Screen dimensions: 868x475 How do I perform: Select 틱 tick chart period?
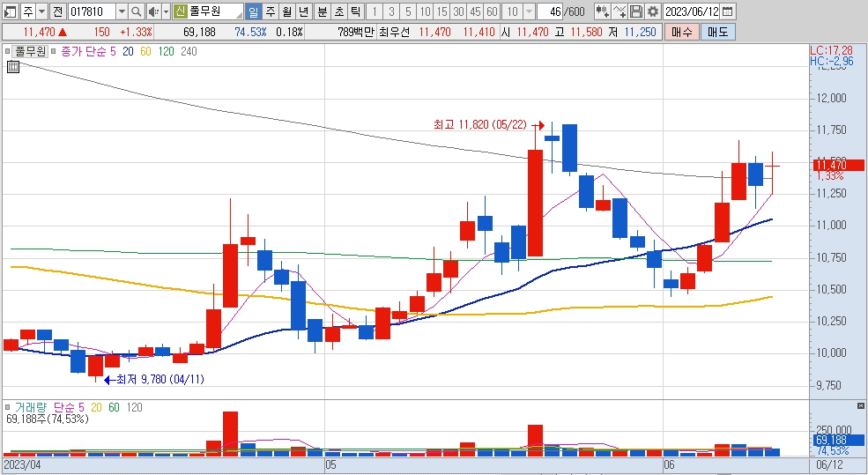pos(355,11)
